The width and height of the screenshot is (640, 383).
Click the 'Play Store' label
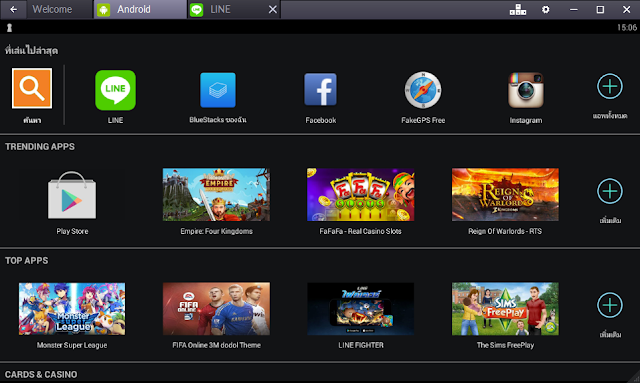point(72,231)
